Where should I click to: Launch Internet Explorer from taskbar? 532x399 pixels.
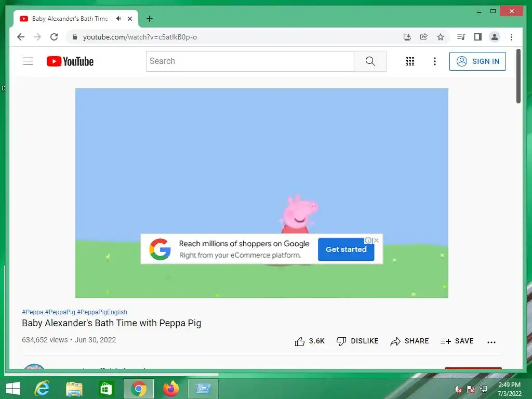pyautogui.click(x=42, y=389)
